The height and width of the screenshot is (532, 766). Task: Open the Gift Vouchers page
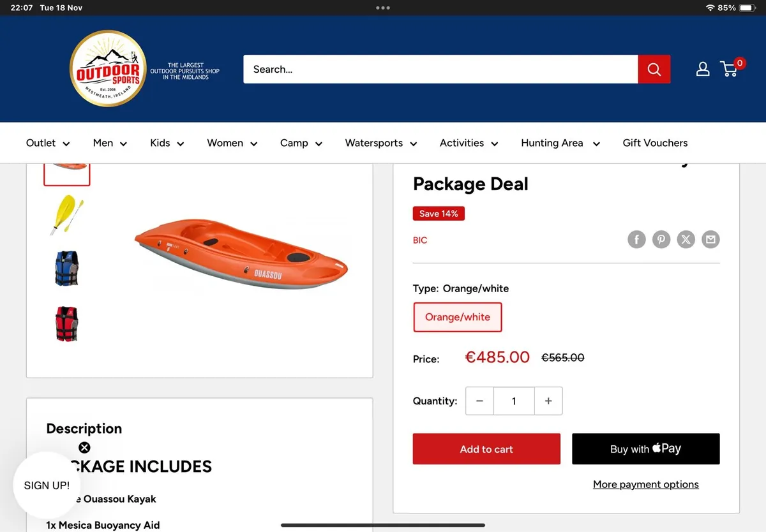[x=655, y=143]
